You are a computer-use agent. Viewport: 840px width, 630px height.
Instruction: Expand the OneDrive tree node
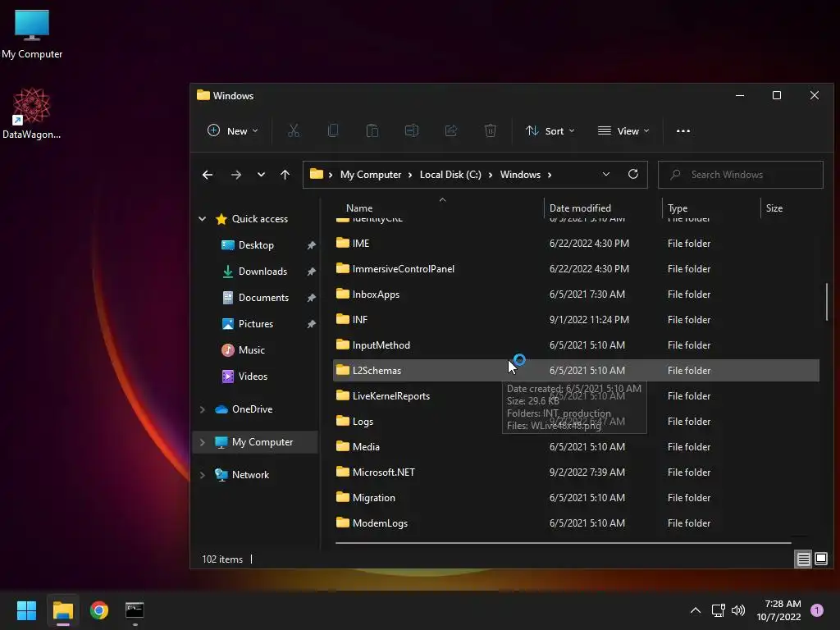tap(203, 409)
